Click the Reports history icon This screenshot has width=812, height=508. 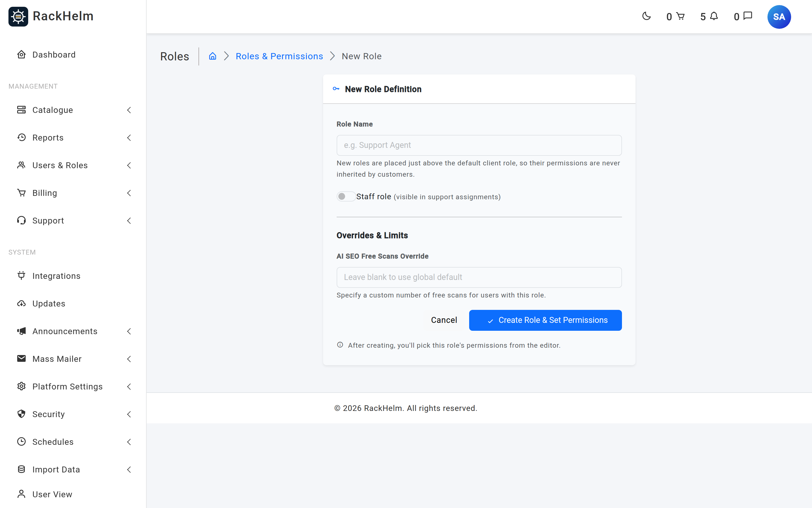[x=21, y=137]
